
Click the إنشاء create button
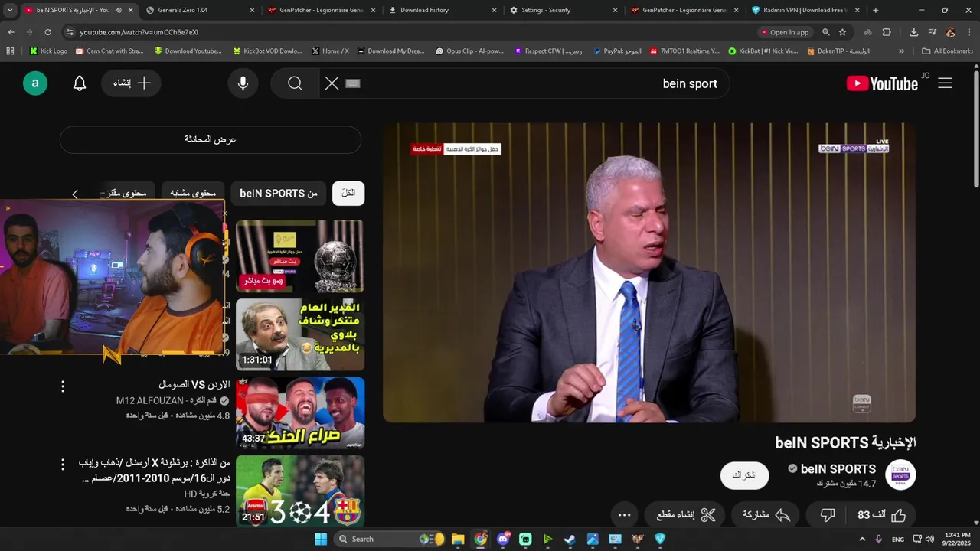click(x=131, y=83)
